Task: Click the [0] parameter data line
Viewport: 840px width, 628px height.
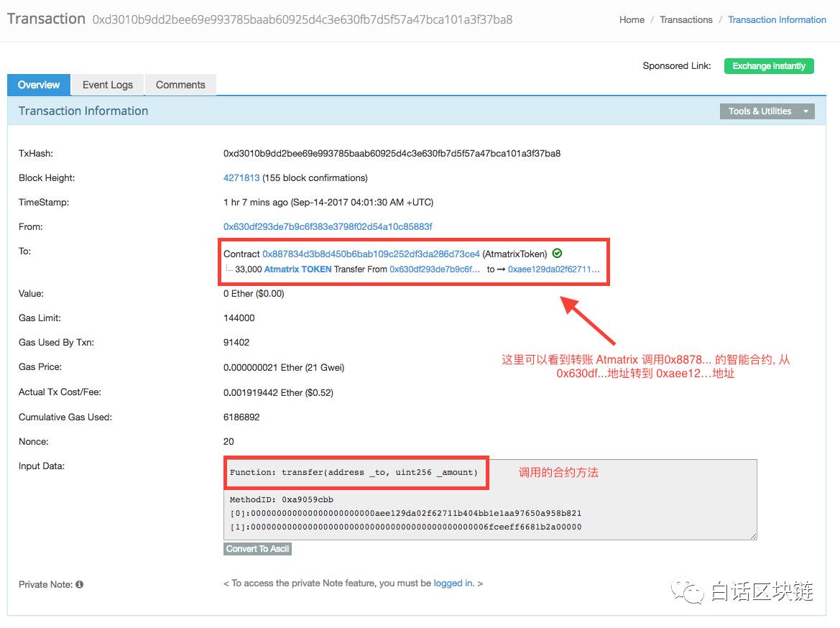Action: (x=405, y=513)
